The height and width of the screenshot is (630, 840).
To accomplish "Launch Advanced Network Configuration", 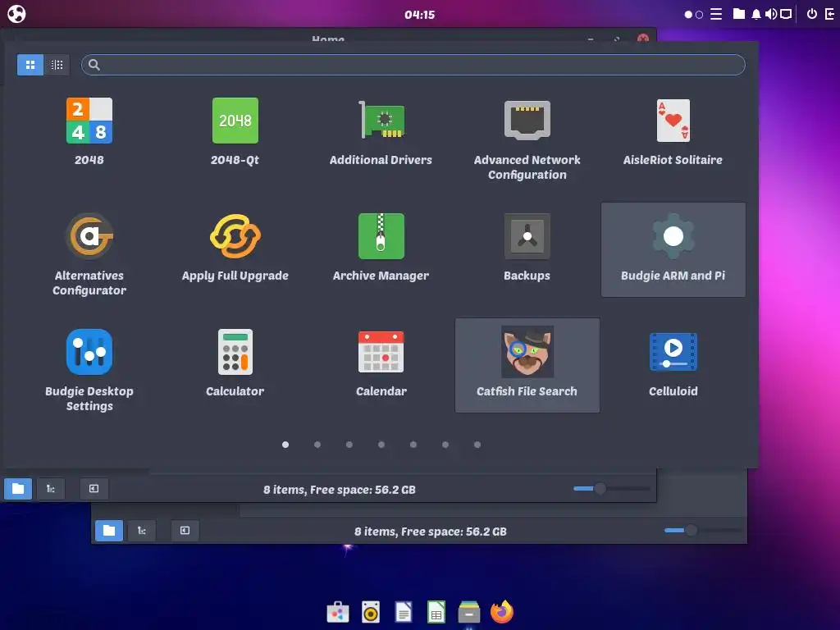I will click(527, 138).
